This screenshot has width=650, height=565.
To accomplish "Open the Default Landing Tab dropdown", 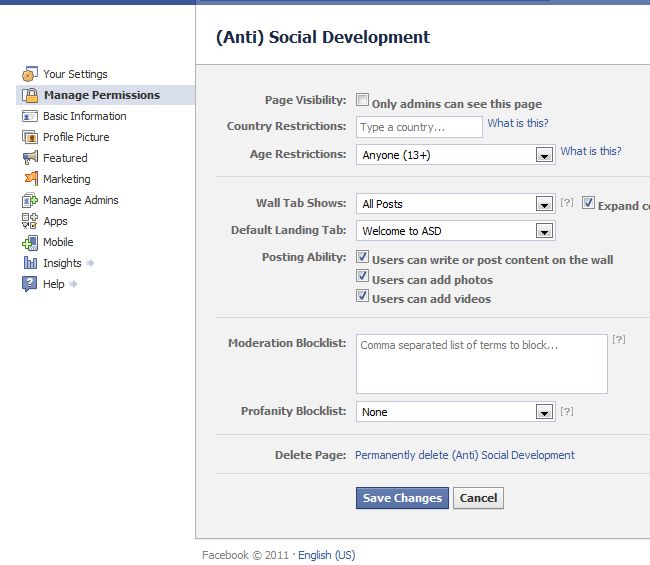I will coord(456,231).
